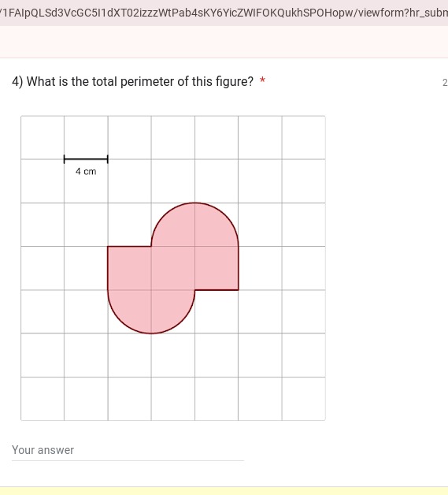This screenshot has height=495, width=448.
Task: Click the yellow strip at page bottom
Action: coord(224,491)
